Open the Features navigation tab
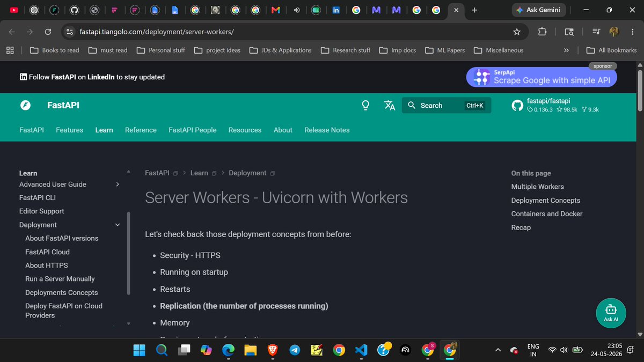Viewport: 644px width, 362px height. [70, 130]
